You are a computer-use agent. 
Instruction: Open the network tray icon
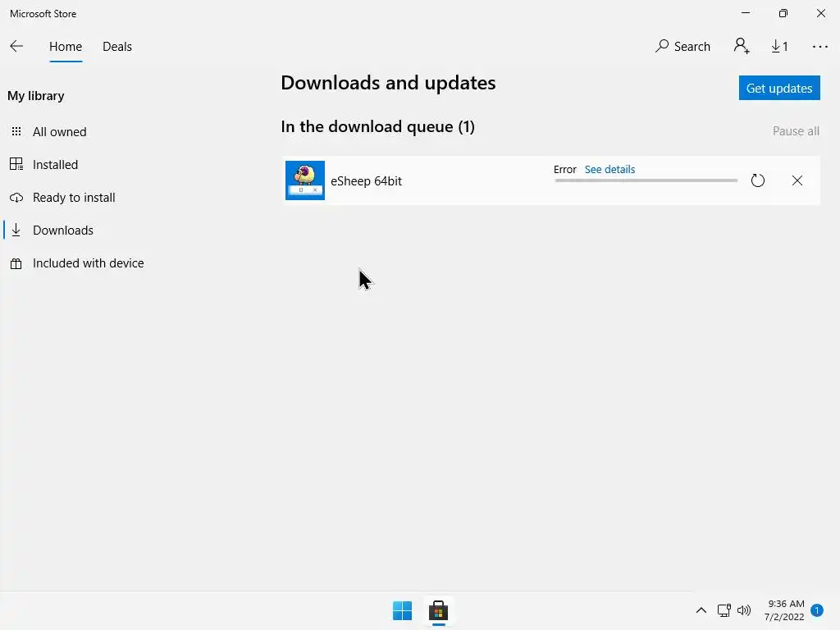click(724, 610)
